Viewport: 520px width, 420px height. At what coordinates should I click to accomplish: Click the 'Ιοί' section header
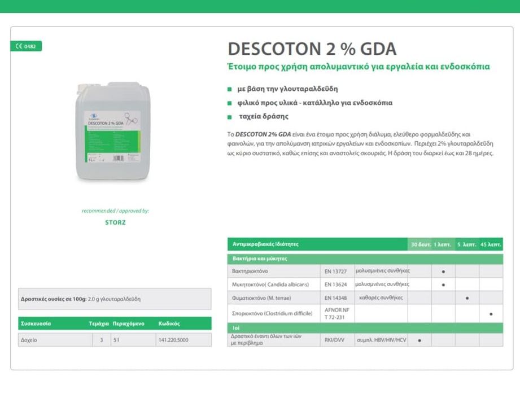[365, 328]
